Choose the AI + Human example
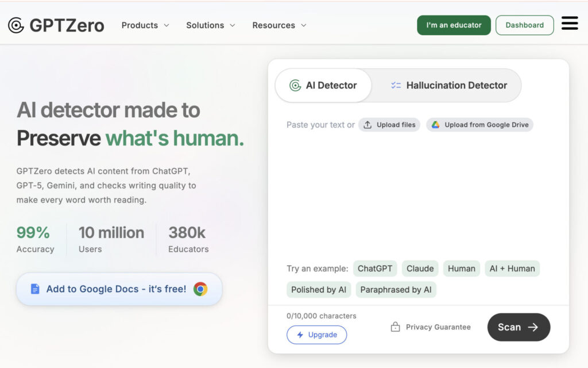588x368 pixels. pos(512,269)
